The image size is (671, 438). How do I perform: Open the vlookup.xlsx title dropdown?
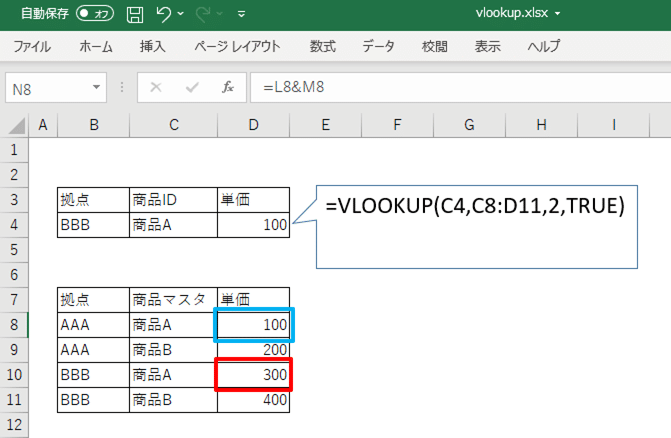(558, 14)
